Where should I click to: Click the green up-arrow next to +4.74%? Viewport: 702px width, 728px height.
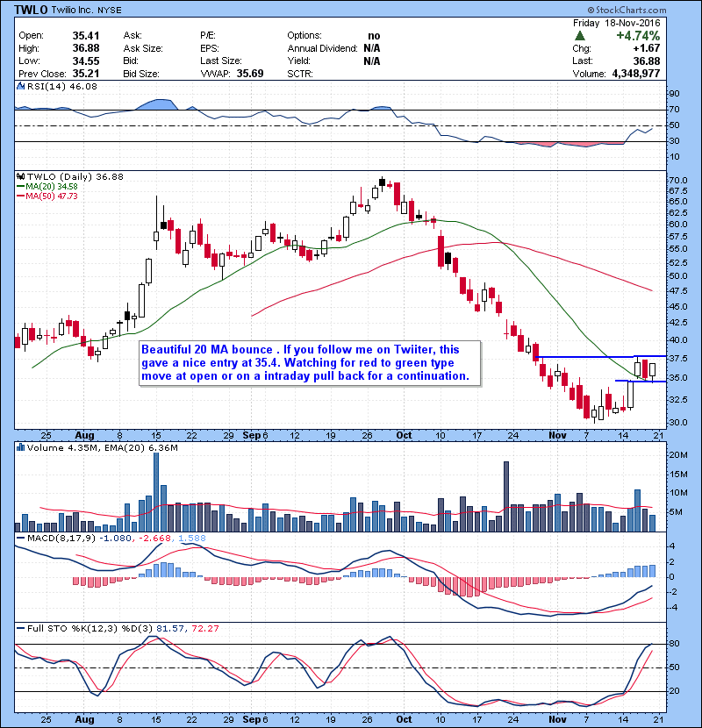(579, 36)
